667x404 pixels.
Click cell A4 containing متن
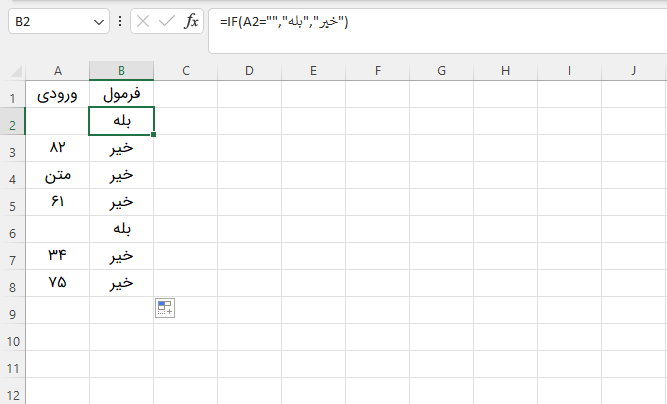click(58, 175)
